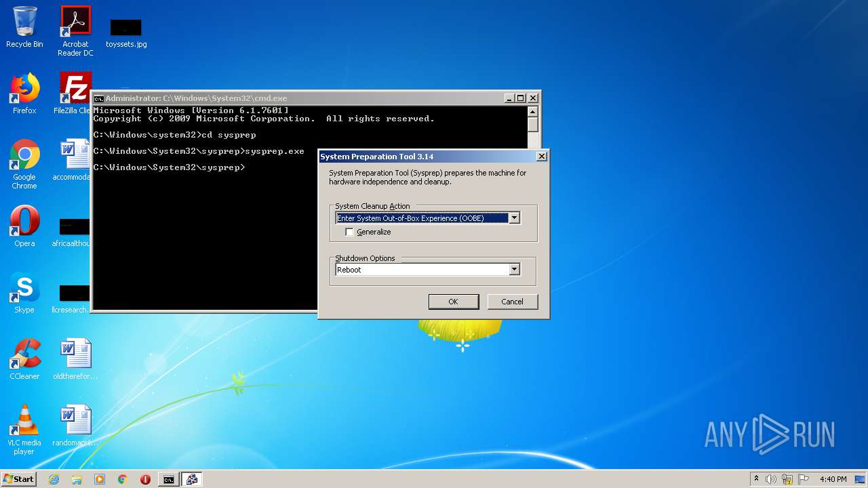Image resolution: width=868 pixels, height=488 pixels.
Task: Click OK in System Preparation Tool
Action: (x=454, y=302)
